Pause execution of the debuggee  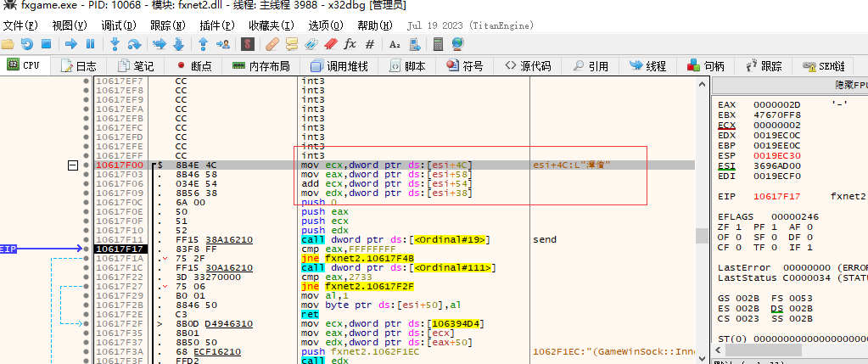[90, 44]
